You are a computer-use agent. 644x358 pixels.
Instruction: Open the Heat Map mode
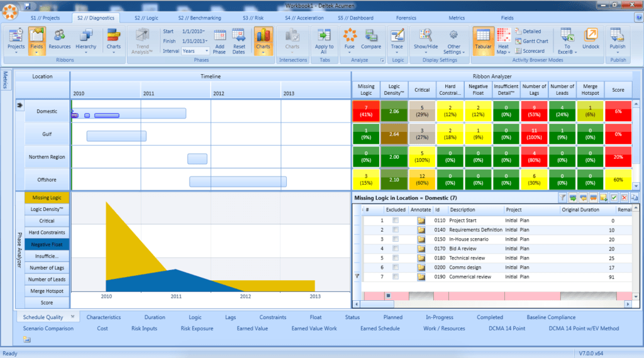[x=503, y=41]
